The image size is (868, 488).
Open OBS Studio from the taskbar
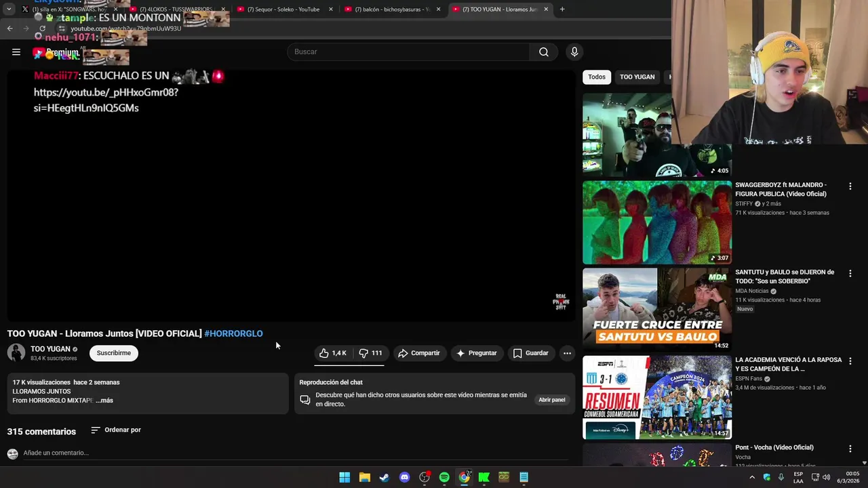425,477
